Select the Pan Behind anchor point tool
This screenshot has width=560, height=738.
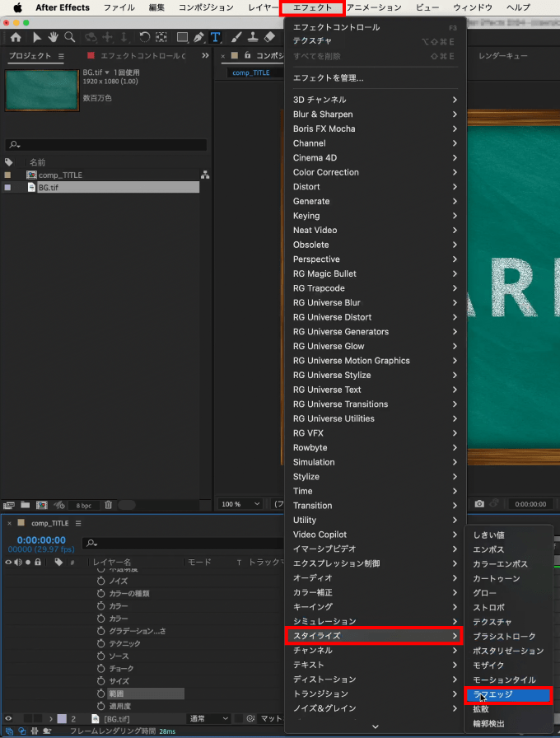pyautogui.click(x=161, y=37)
